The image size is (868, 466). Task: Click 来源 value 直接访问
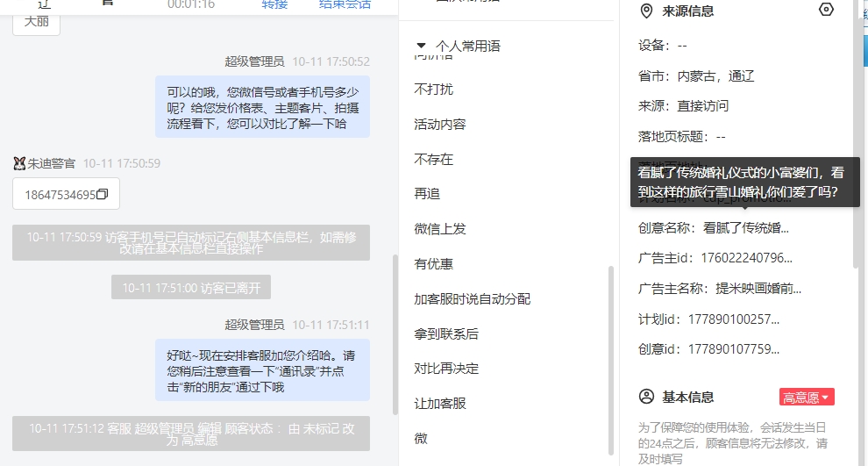703,106
